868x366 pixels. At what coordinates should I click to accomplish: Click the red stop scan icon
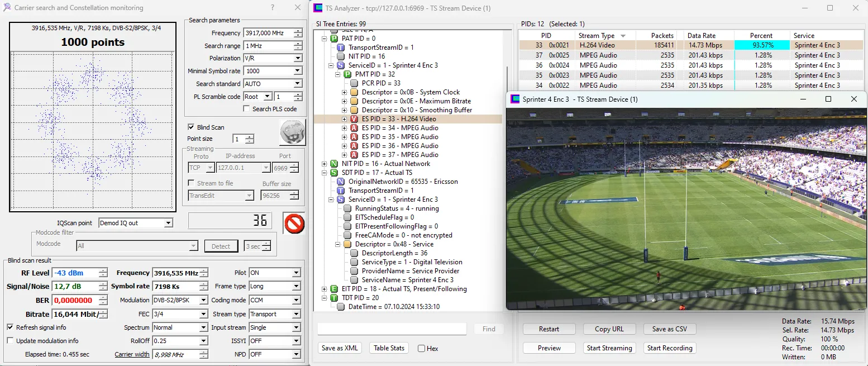pyautogui.click(x=294, y=223)
